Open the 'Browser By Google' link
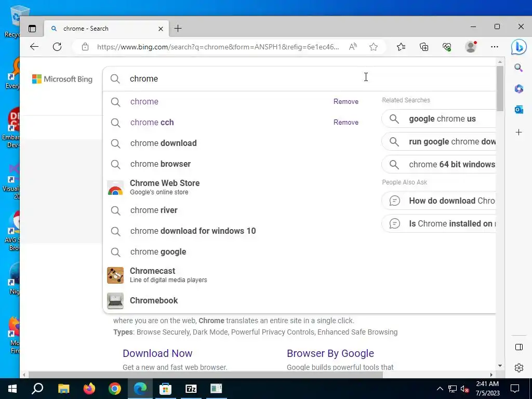Viewport: 532px width, 399px height. pyautogui.click(x=330, y=353)
